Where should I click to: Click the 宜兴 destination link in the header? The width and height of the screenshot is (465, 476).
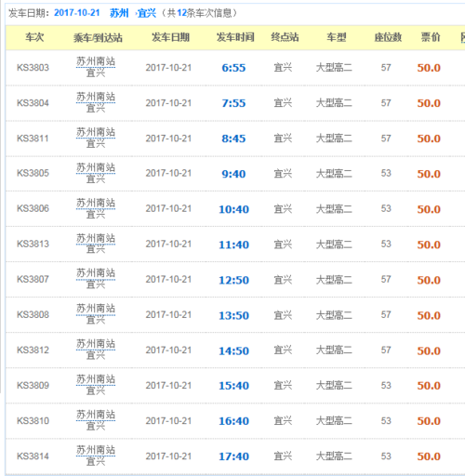(x=146, y=13)
